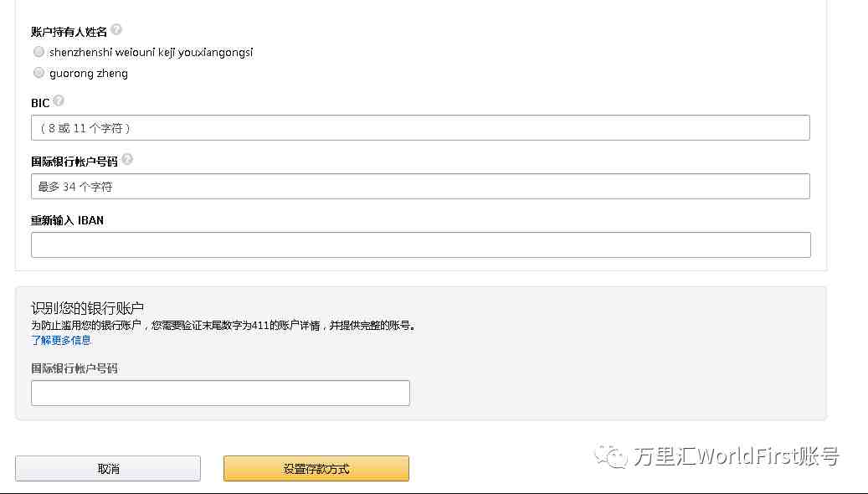Click the IBAN field with 最多 34 个字符 placeholder
868x494 pixels.
pyautogui.click(x=420, y=187)
